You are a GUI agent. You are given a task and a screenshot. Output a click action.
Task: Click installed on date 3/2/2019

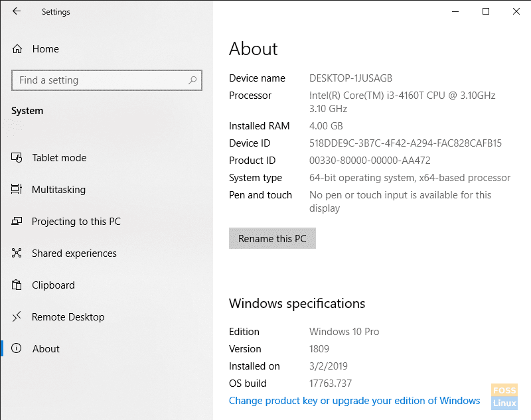coord(328,366)
